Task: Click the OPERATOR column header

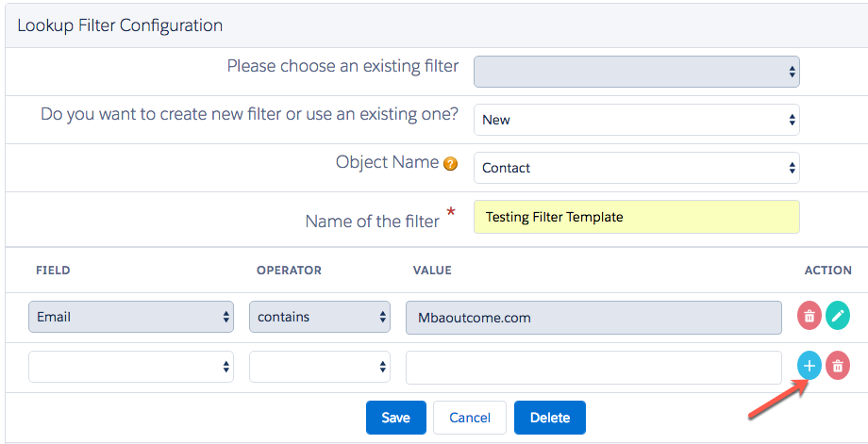Action: coord(289,271)
